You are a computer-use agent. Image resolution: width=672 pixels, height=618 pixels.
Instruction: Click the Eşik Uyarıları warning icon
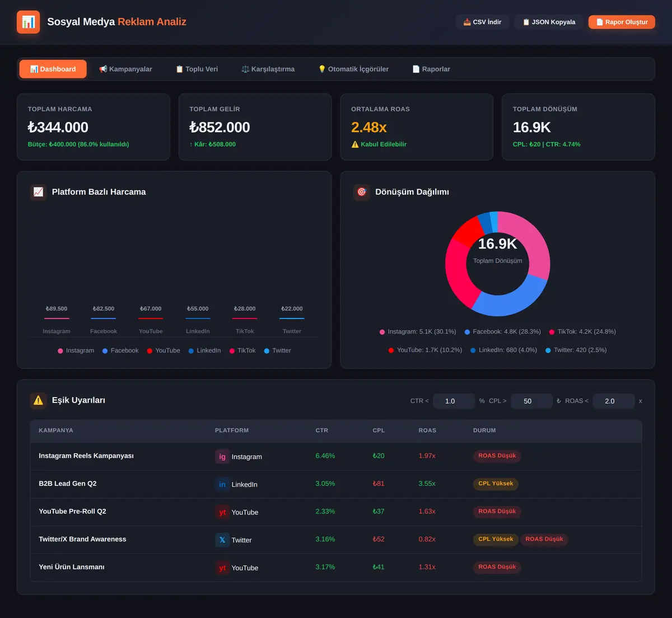click(38, 400)
